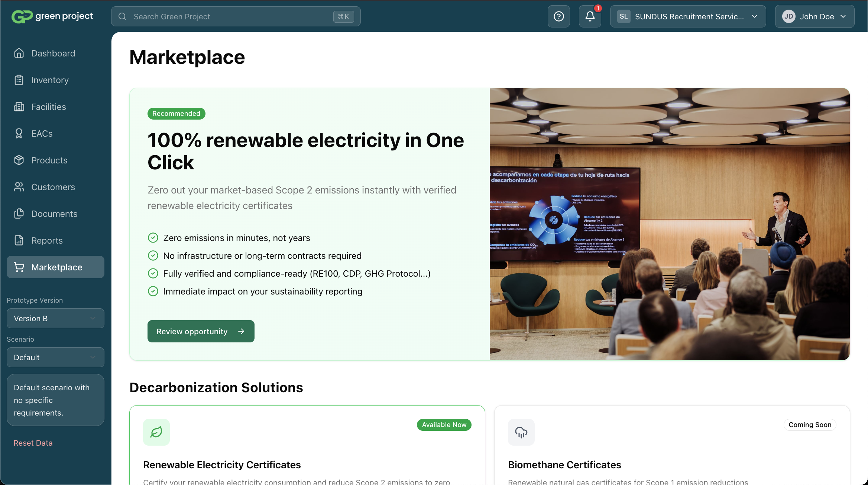
Task: Click the Green Project logo
Action: pos(52,16)
